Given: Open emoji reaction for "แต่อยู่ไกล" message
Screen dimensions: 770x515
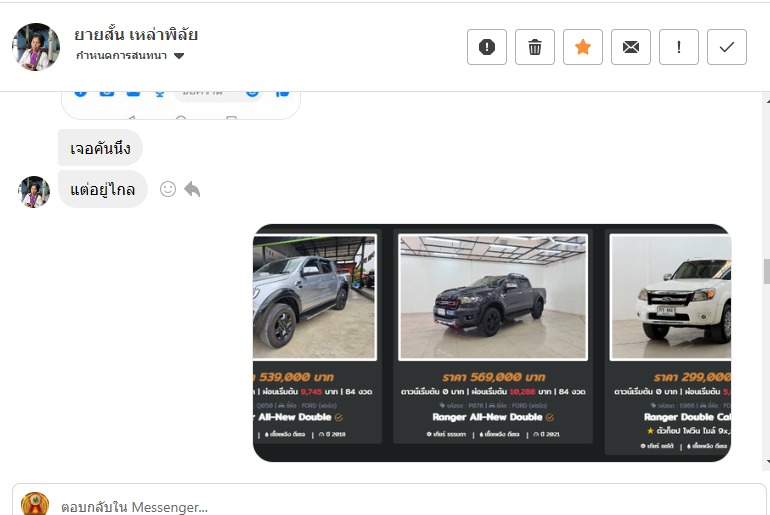Looking at the screenshot, I should tap(168, 189).
